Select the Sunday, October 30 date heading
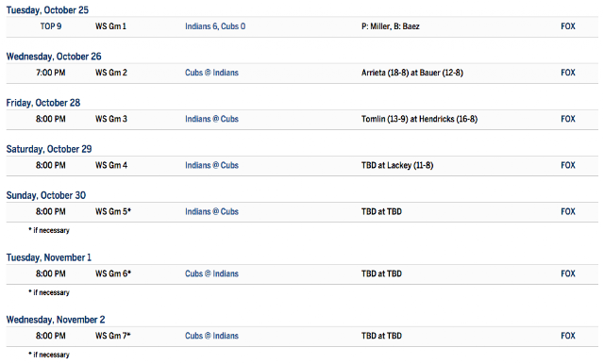This screenshot has width=604, height=364. 46,195
